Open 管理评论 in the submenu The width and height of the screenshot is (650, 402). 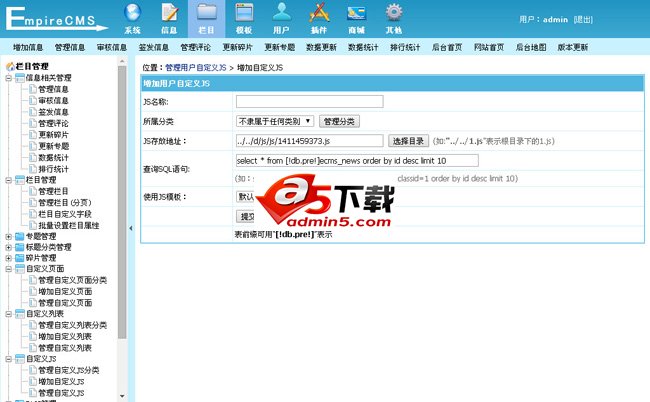coord(196,47)
